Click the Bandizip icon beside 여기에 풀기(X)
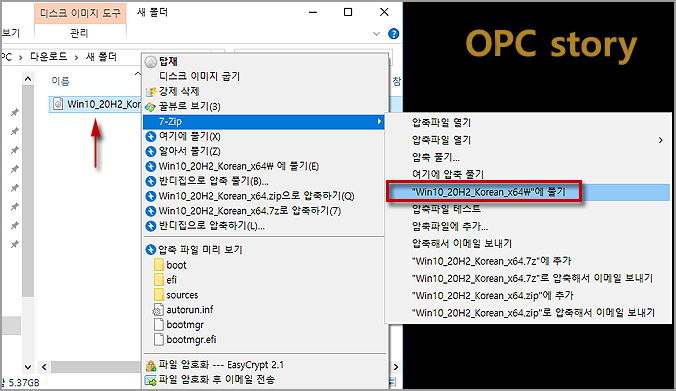 [150, 137]
